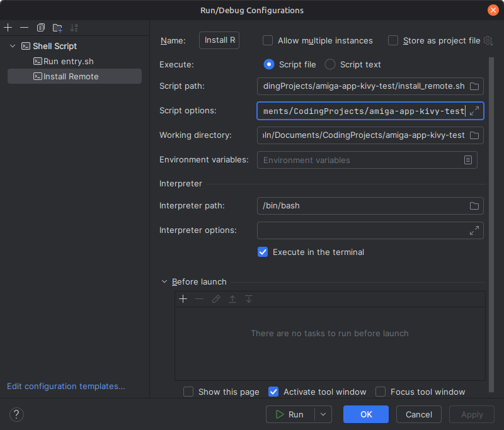This screenshot has width=504, height=430.
Task: Click the Save to new folder icon
Action: click(x=57, y=28)
